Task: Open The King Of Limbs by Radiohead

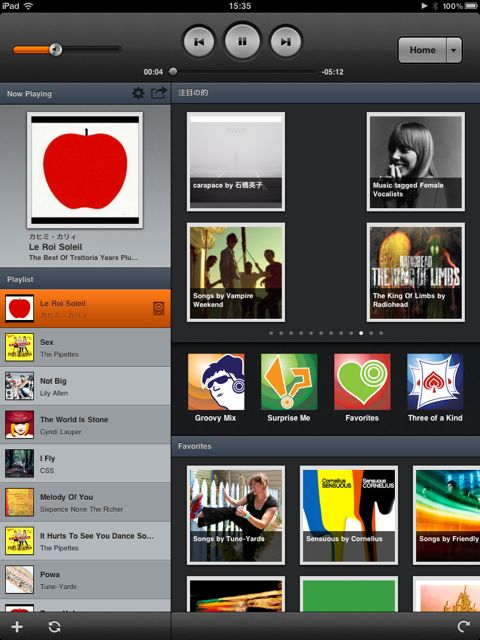Action: (416, 272)
